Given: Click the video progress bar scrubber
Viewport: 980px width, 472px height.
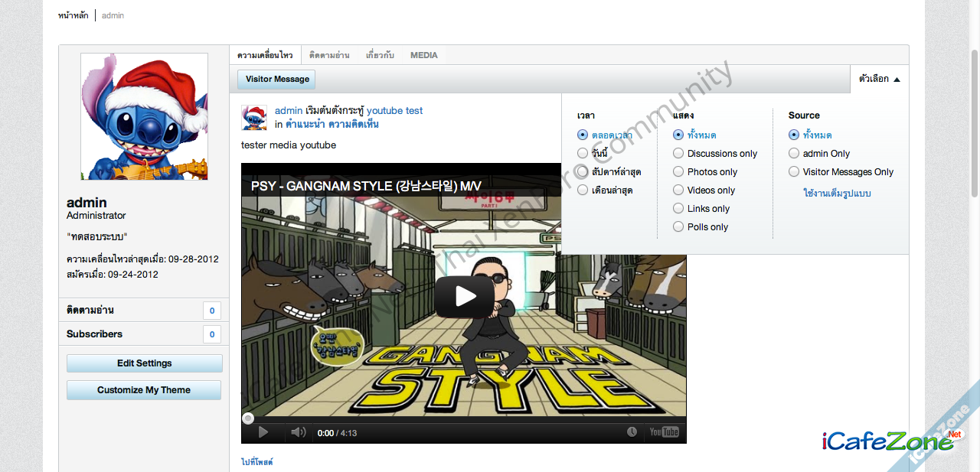Looking at the screenshot, I should pyautogui.click(x=248, y=418).
